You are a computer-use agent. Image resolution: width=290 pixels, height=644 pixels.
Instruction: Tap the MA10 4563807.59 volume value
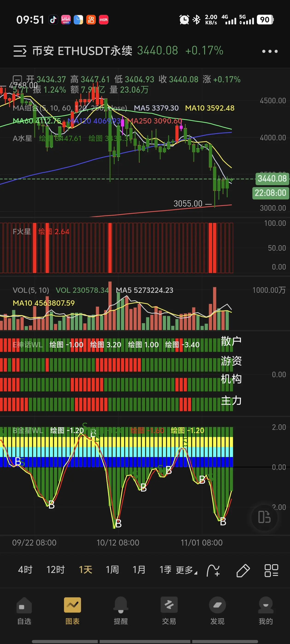point(44,303)
